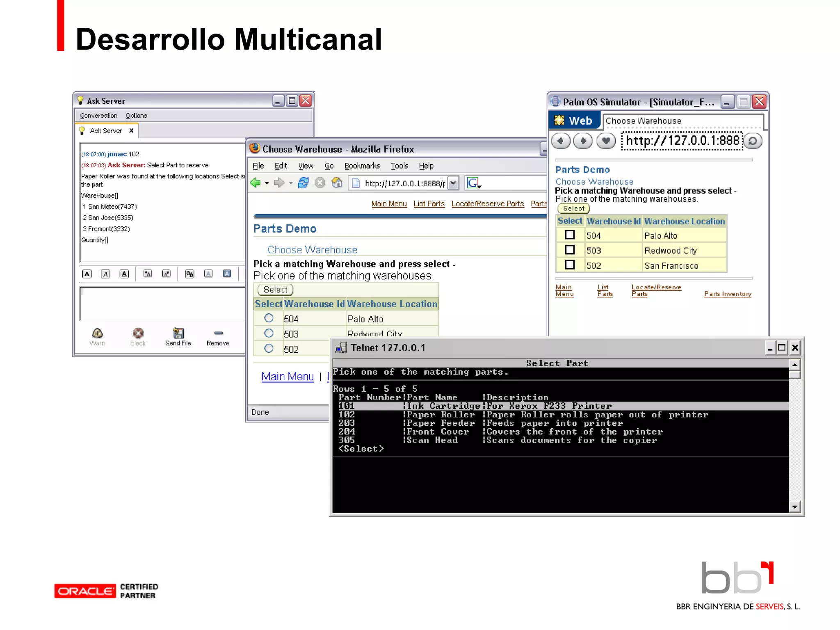Click the <Select> option in Telnet

361,449
